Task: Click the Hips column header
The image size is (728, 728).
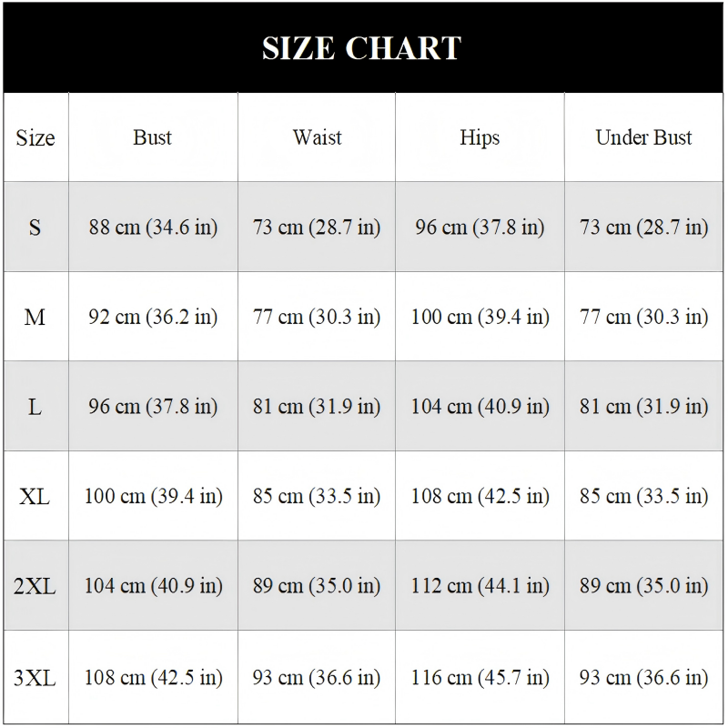Action: click(480, 137)
